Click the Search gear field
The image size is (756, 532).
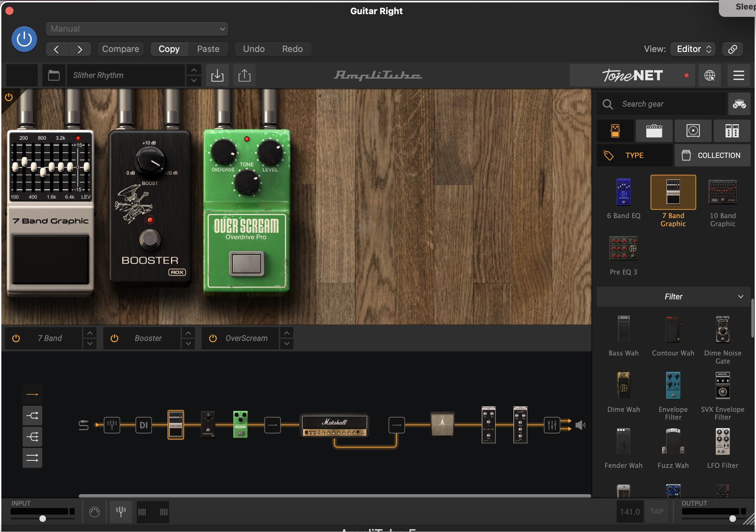(x=661, y=104)
